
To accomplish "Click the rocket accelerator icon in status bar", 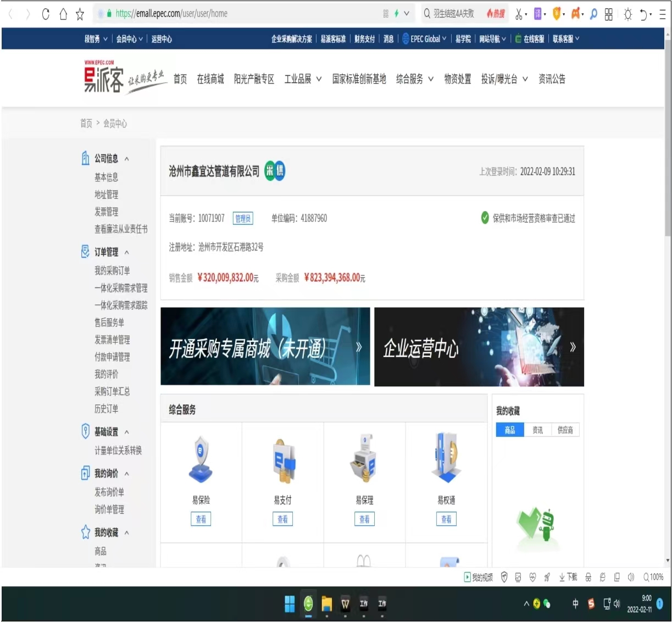I will pos(547,577).
